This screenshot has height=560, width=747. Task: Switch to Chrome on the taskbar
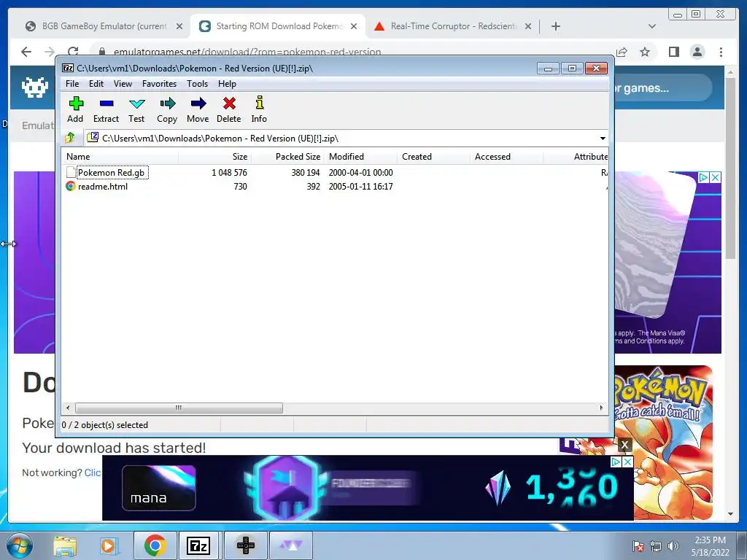tap(155, 545)
